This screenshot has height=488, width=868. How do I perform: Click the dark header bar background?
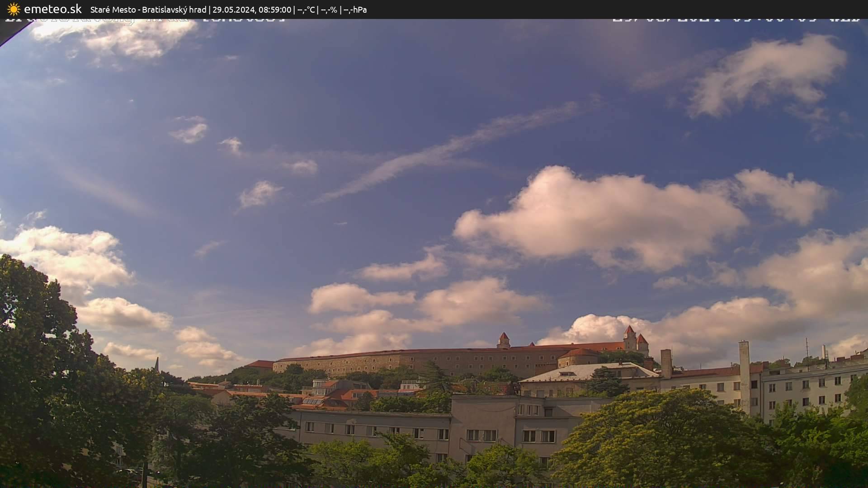pyautogui.click(x=542, y=9)
